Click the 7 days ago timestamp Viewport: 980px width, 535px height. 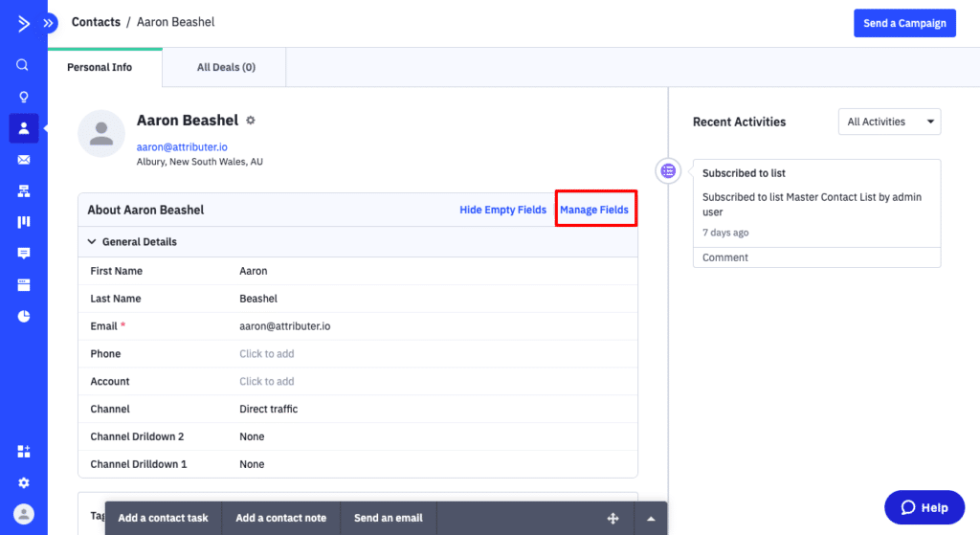[x=725, y=233]
